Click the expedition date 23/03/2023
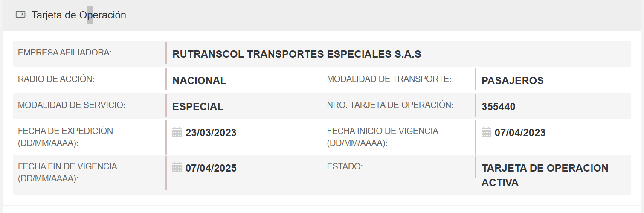This screenshot has height=213, width=644. pyautogui.click(x=211, y=133)
